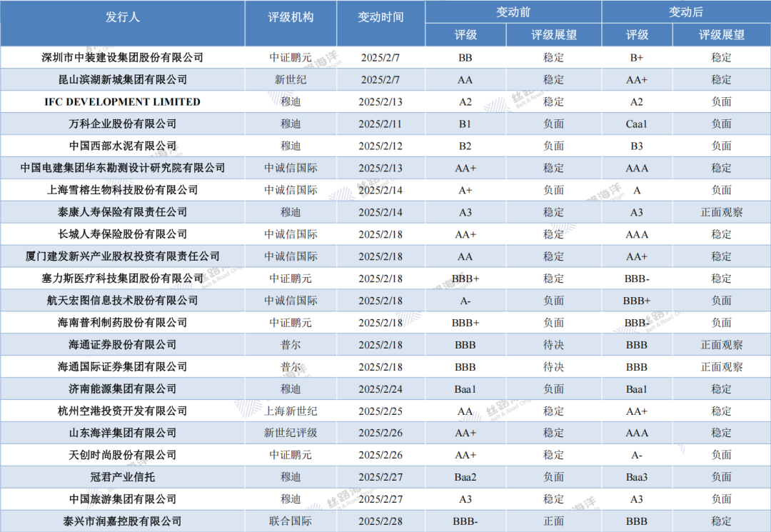Select issuer 长城人寿保险股份有限公司
771x532 pixels.
(123, 234)
